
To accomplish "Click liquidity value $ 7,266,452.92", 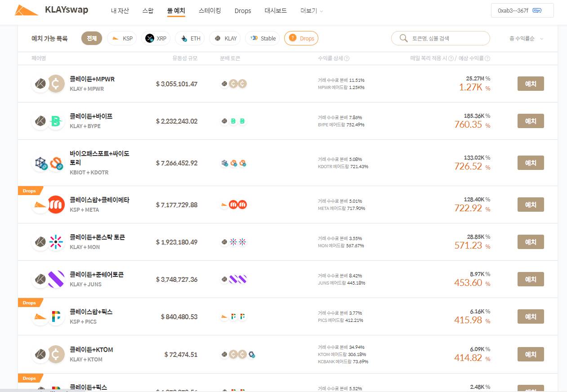I will [177, 163].
